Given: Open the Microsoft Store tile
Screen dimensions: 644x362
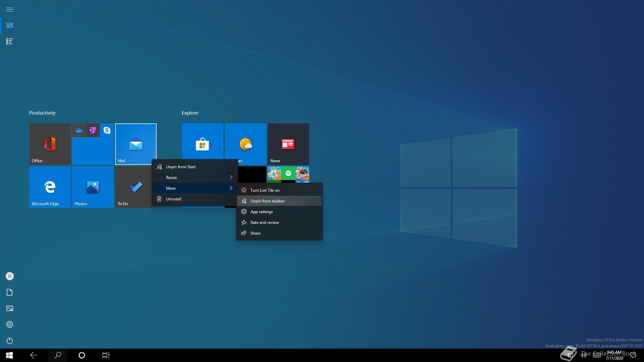Looking at the screenshot, I should click(203, 141).
